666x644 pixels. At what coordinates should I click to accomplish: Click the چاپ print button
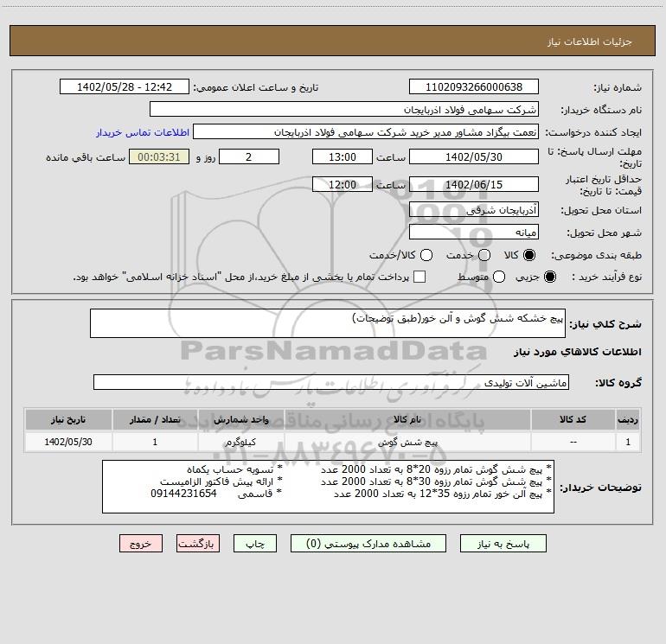coord(255,544)
